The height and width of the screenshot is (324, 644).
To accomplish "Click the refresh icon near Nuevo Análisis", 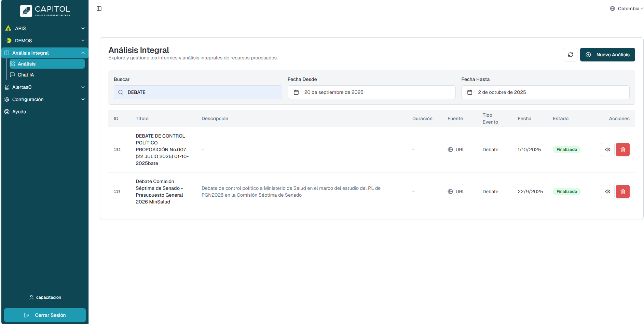I will pos(571,55).
